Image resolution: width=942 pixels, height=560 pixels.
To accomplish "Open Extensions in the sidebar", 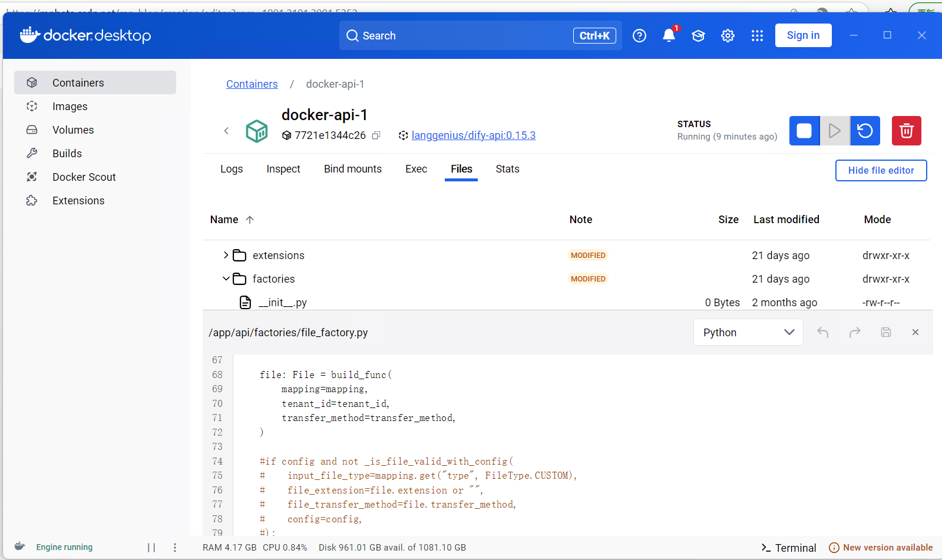I will click(95, 200).
